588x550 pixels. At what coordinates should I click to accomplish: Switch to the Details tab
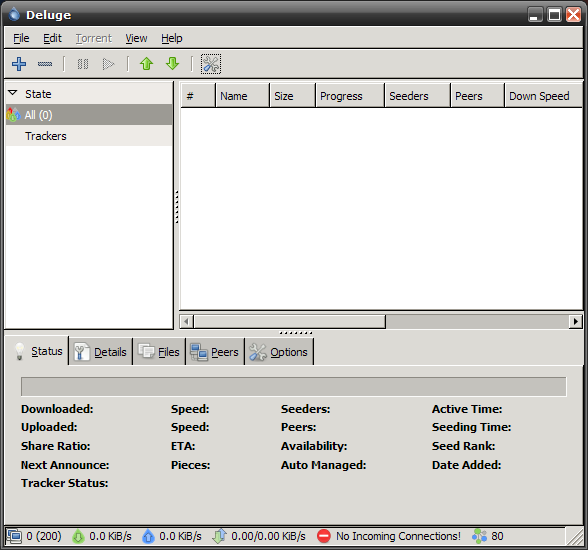click(100, 352)
